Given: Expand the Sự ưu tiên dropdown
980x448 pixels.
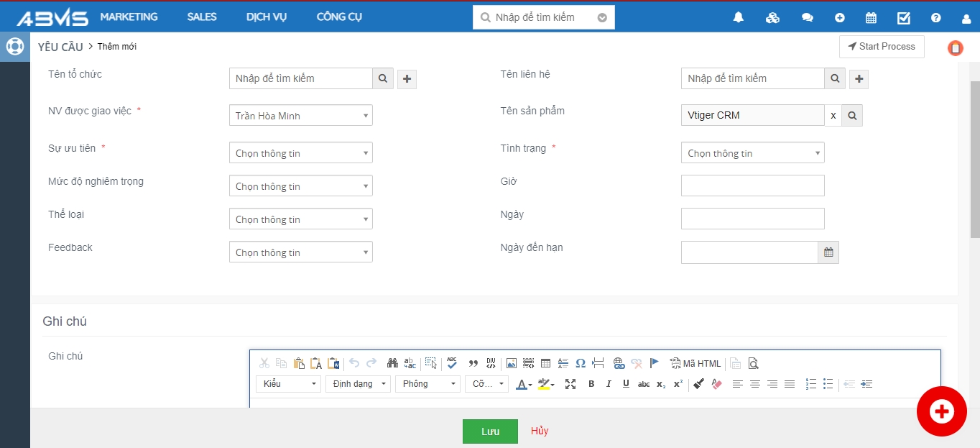Looking at the screenshot, I should point(300,153).
